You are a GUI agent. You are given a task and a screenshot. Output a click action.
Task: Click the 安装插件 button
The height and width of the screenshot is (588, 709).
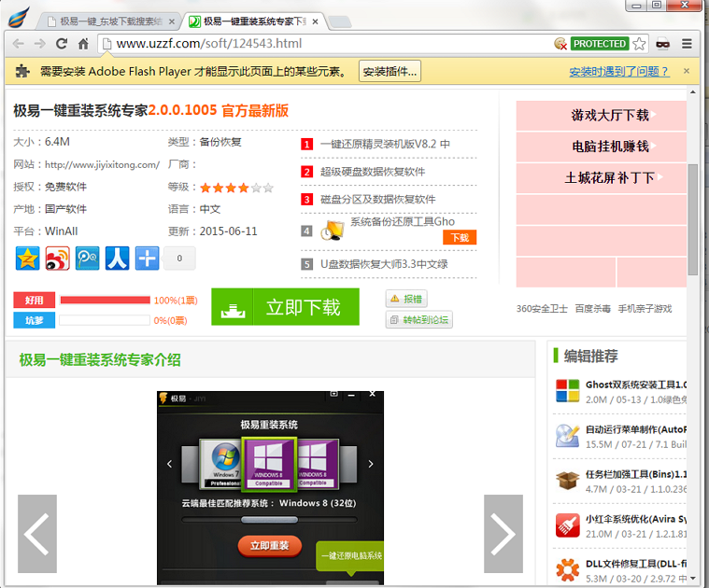[390, 71]
